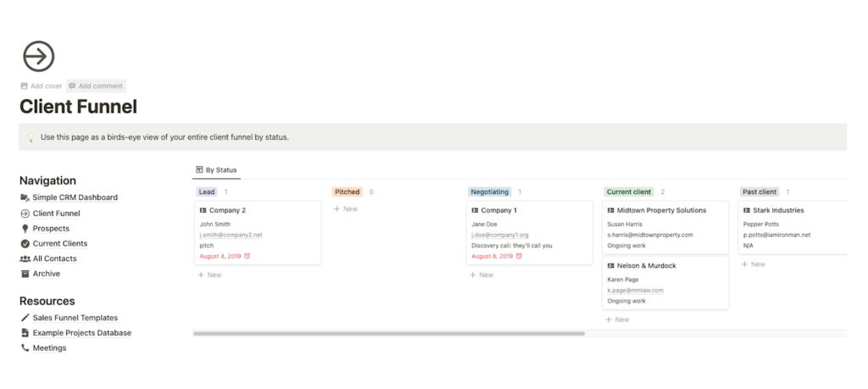This screenshot has height=389, width=868.
Task: Open Sales Funnel Templates link
Action: click(75, 318)
